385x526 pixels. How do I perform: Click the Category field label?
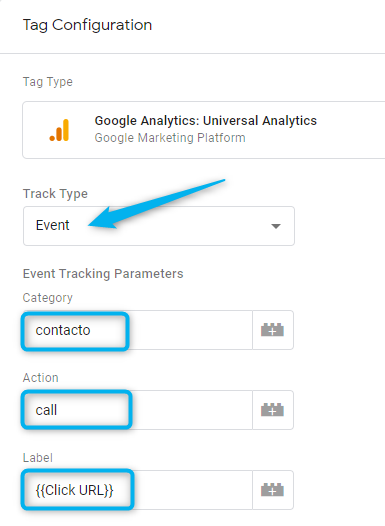[x=48, y=298]
